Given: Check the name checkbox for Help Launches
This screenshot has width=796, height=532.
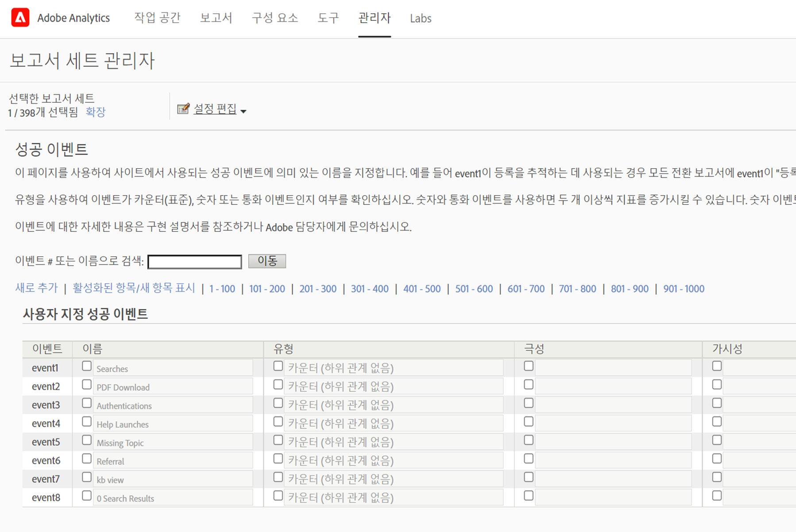Looking at the screenshot, I should [87, 422].
